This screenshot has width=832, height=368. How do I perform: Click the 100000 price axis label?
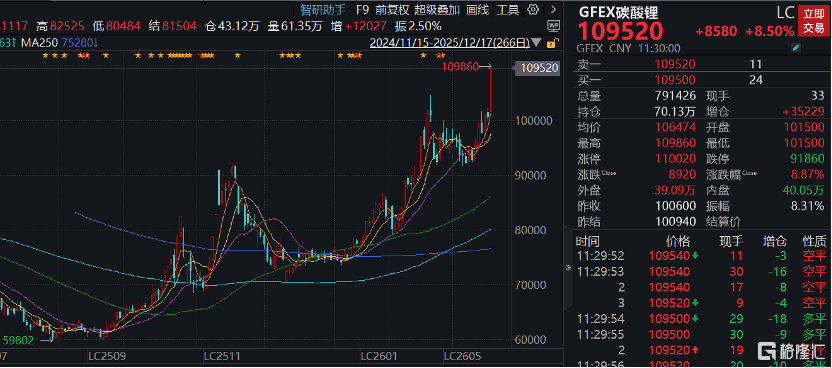(535, 120)
